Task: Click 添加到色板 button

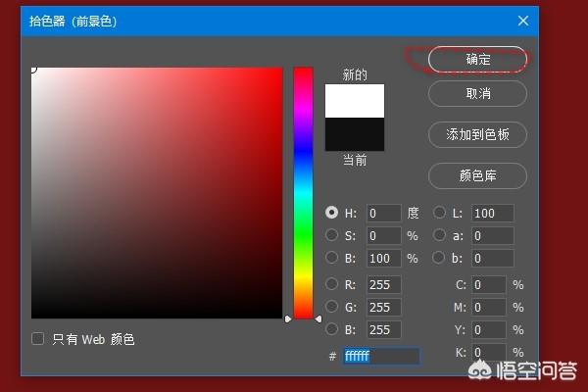Action: 477,134
